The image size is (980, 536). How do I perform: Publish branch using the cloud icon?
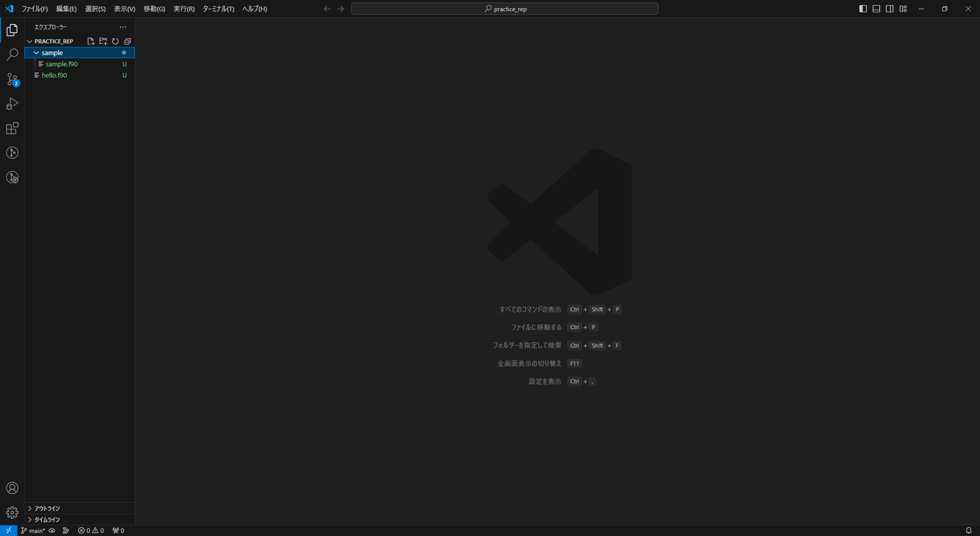(x=52, y=530)
